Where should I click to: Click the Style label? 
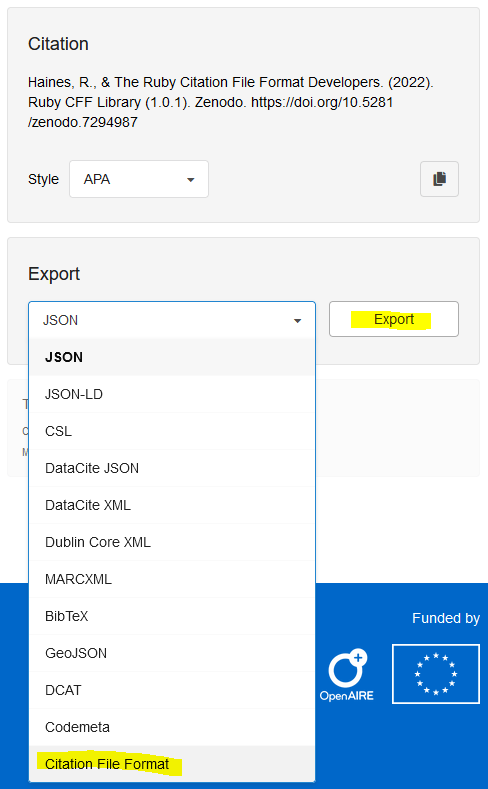(x=43, y=179)
